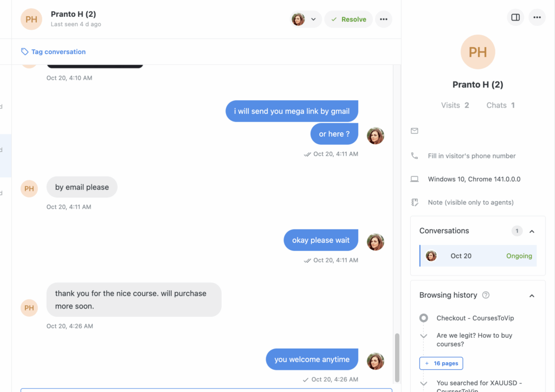Fill in visitor's phone number field
Image resolution: width=555 pixels, height=392 pixels.
point(472,156)
